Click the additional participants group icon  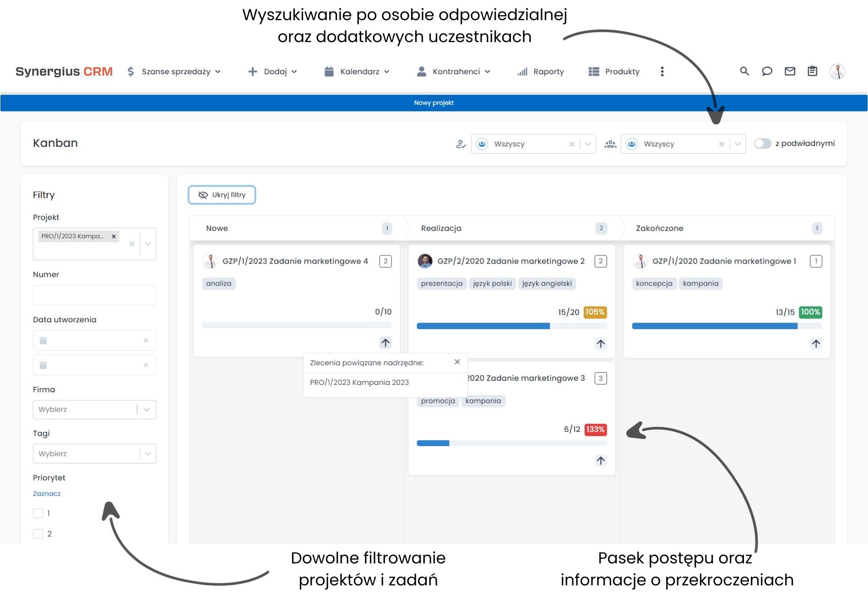tap(610, 144)
